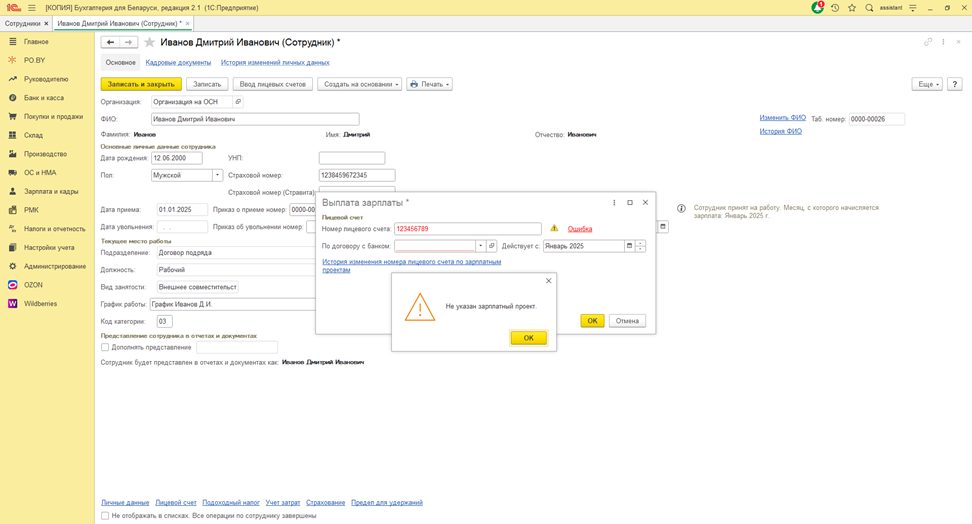This screenshot has width=972, height=524.
Task: Open Предел для удержаний link
Action: tap(387, 502)
